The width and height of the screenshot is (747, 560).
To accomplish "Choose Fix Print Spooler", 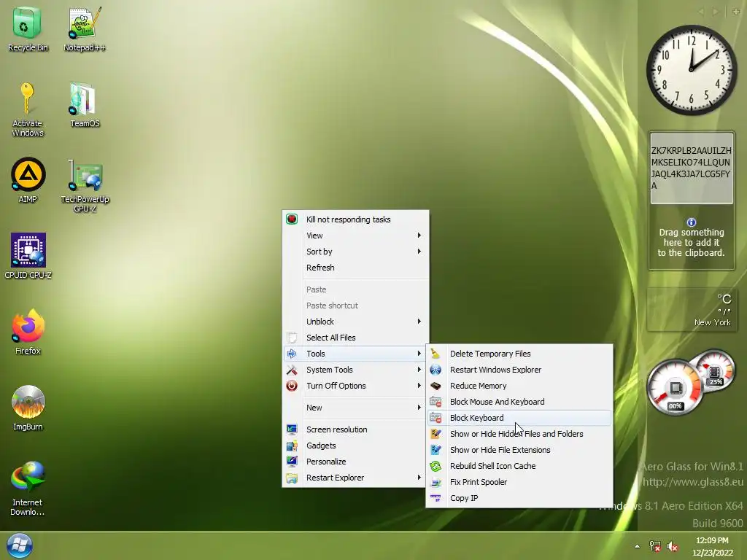I will (519, 482).
